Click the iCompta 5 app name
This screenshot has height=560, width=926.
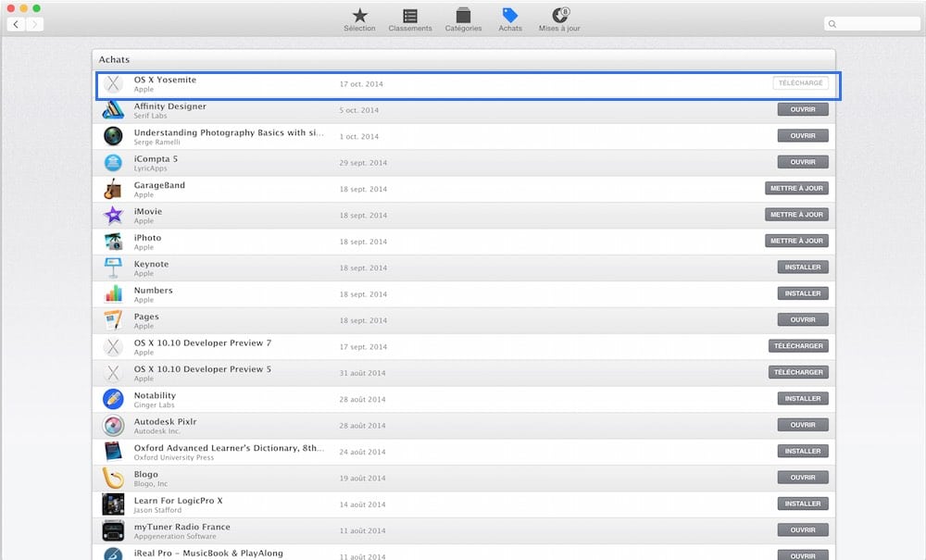point(156,158)
